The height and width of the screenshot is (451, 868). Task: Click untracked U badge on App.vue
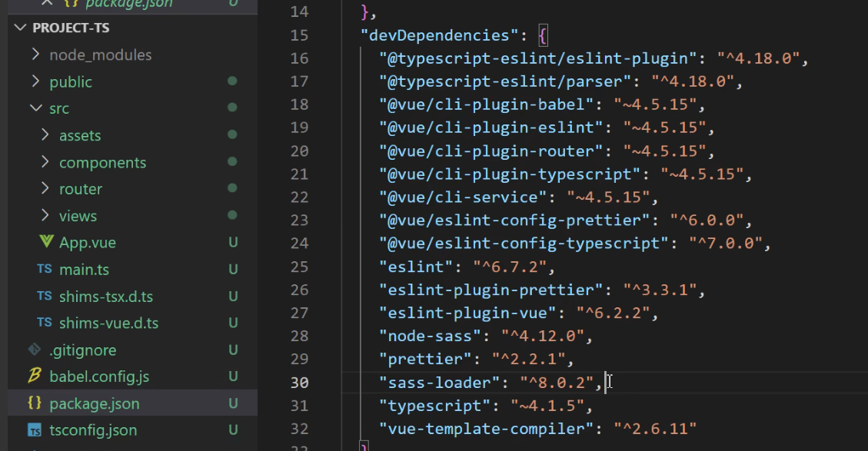[x=233, y=242]
